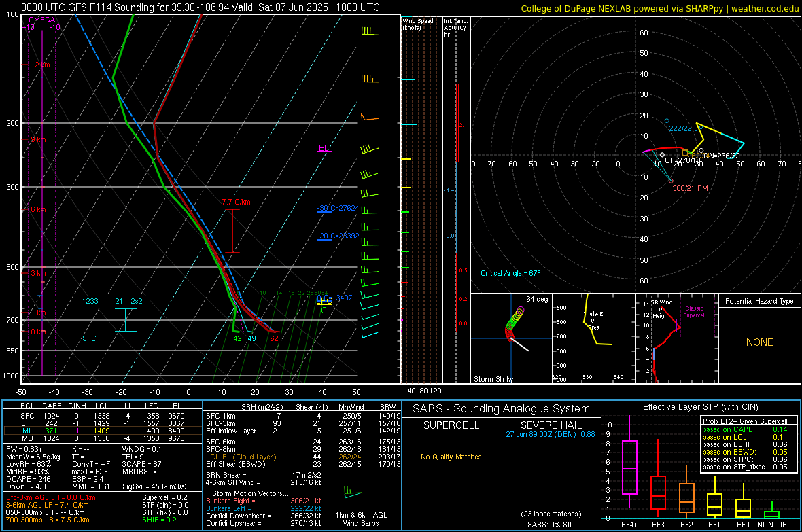This screenshot has width=802, height=532.
Task: Click the 306/21 RM hodograph label
Action: pos(690,188)
